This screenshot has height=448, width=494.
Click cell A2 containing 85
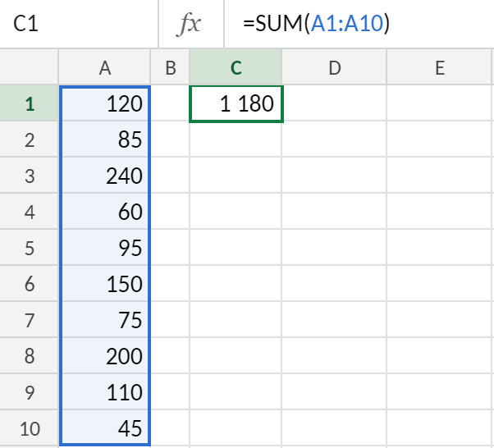[104, 139]
